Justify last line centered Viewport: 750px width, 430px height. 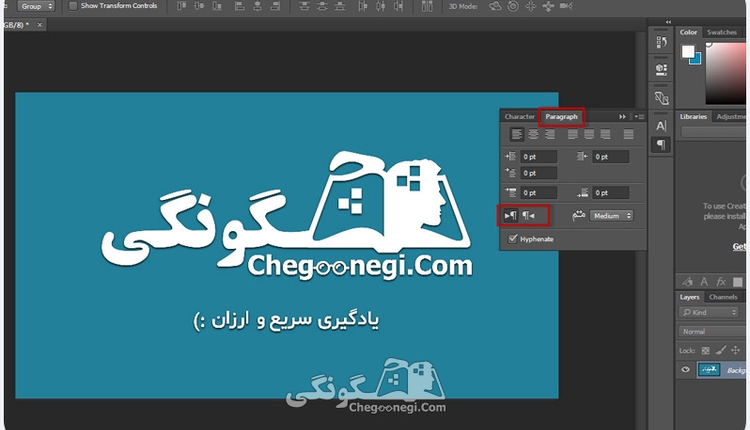coord(589,134)
